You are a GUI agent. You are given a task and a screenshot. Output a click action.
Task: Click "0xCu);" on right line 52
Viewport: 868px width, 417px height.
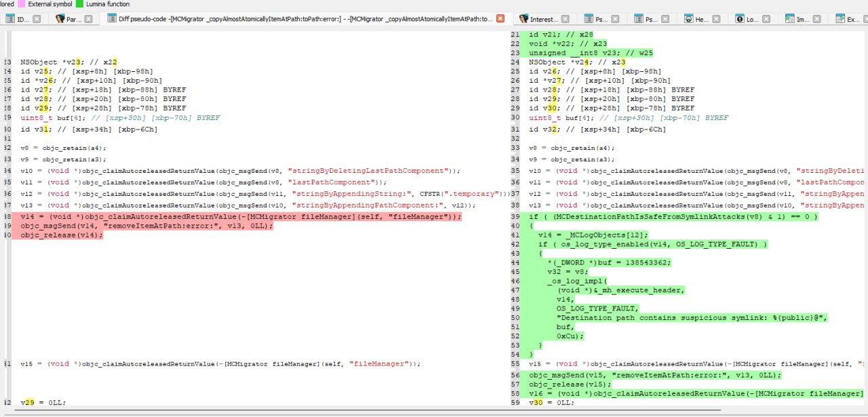click(x=570, y=336)
